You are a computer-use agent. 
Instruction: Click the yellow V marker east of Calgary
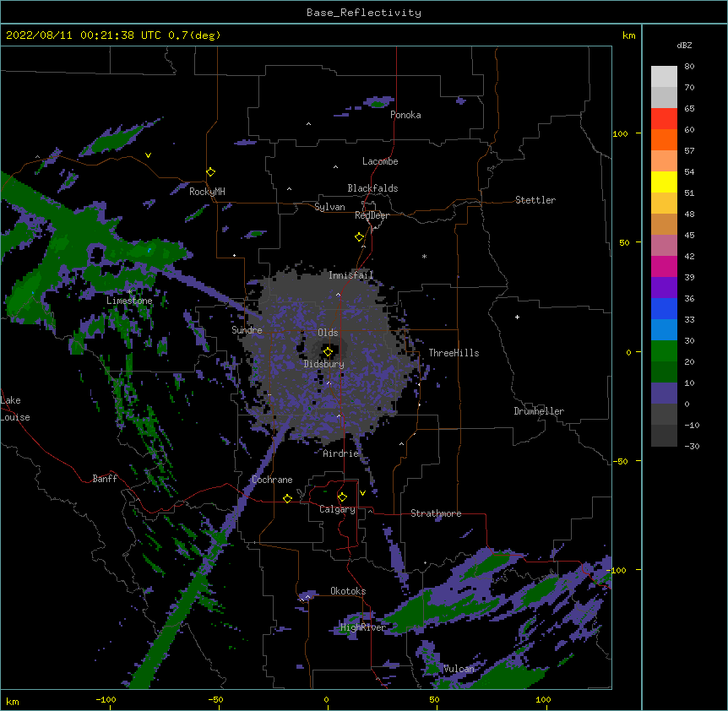[x=362, y=493]
